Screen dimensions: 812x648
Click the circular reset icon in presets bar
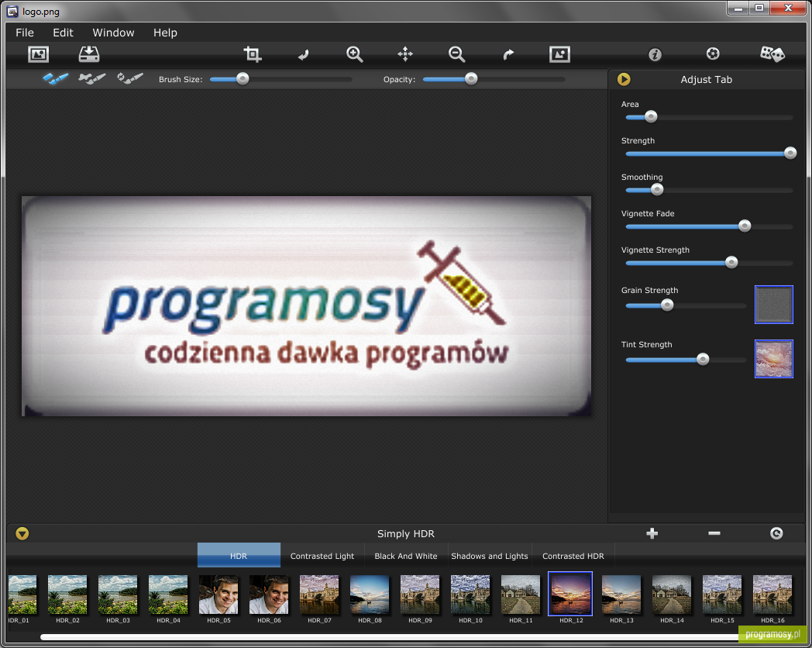point(776,533)
